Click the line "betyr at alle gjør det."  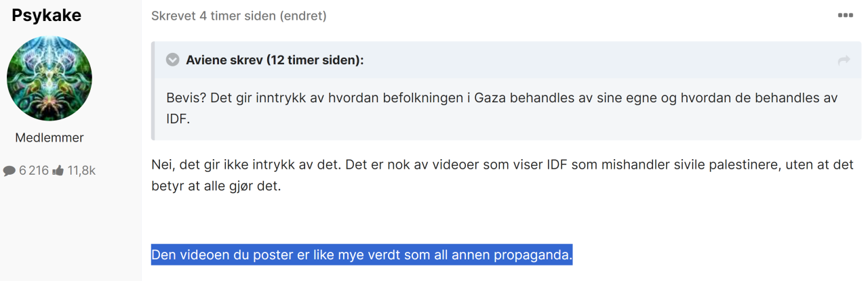(x=216, y=186)
